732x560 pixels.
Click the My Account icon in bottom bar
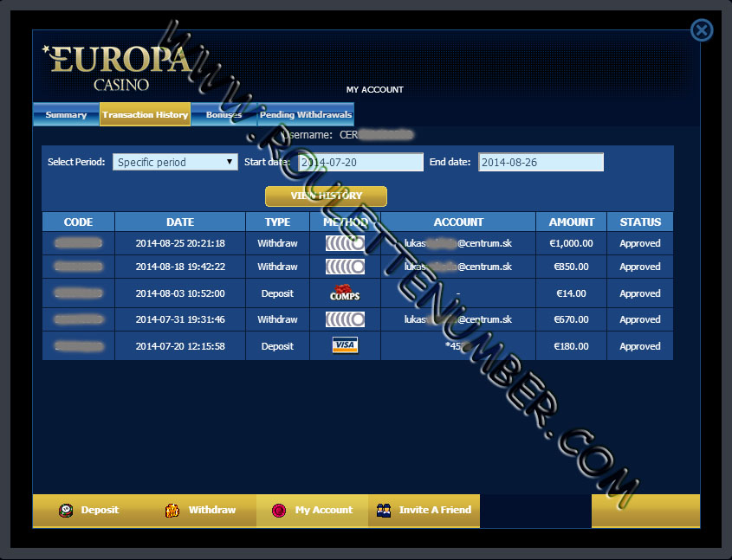(x=279, y=511)
